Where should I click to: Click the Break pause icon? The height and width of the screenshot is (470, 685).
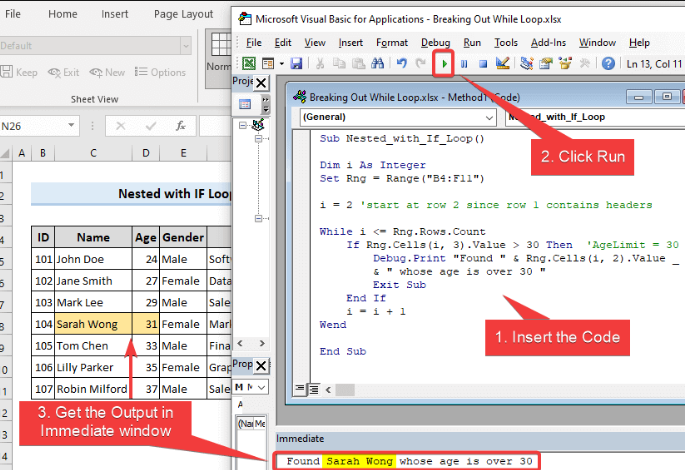464,64
